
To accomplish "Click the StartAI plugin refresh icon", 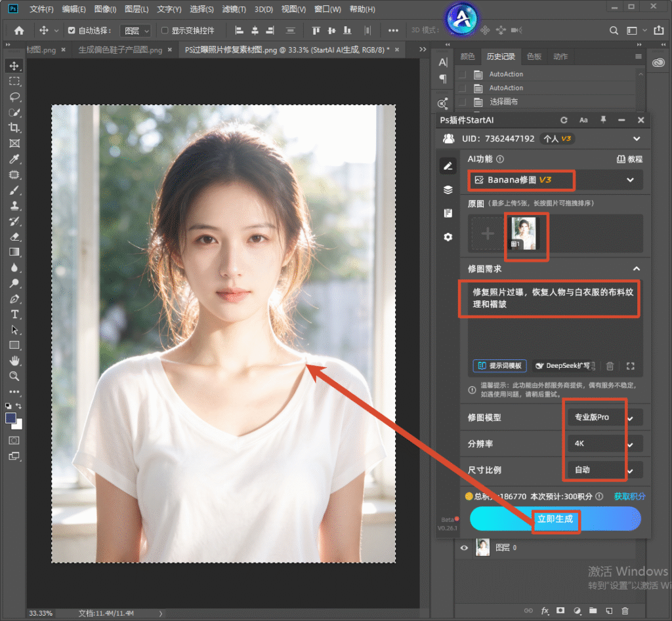I will (x=564, y=121).
